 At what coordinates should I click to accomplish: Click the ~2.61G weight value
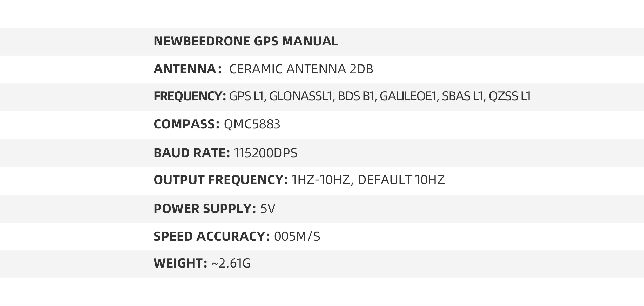231,263
